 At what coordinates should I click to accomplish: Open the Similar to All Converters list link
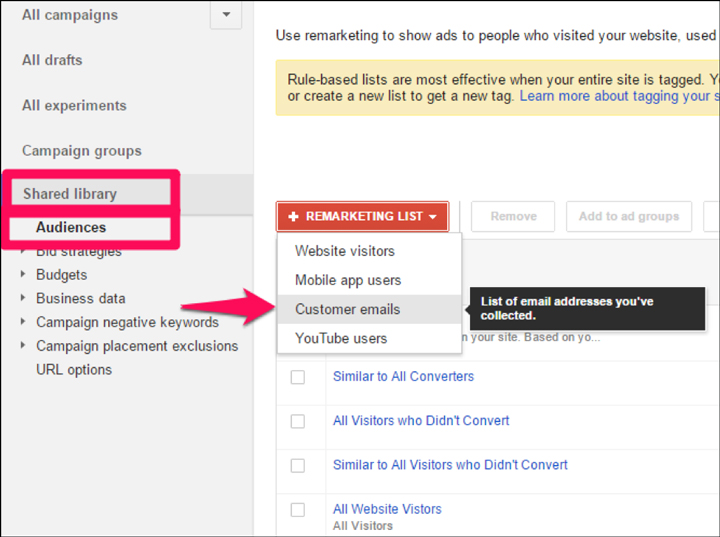[403, 377]
